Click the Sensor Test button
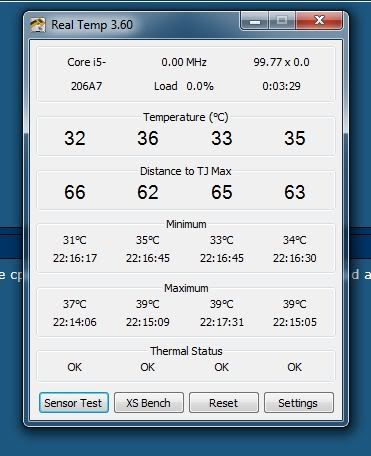The image size is (371, 456). (x=74, y=403)
